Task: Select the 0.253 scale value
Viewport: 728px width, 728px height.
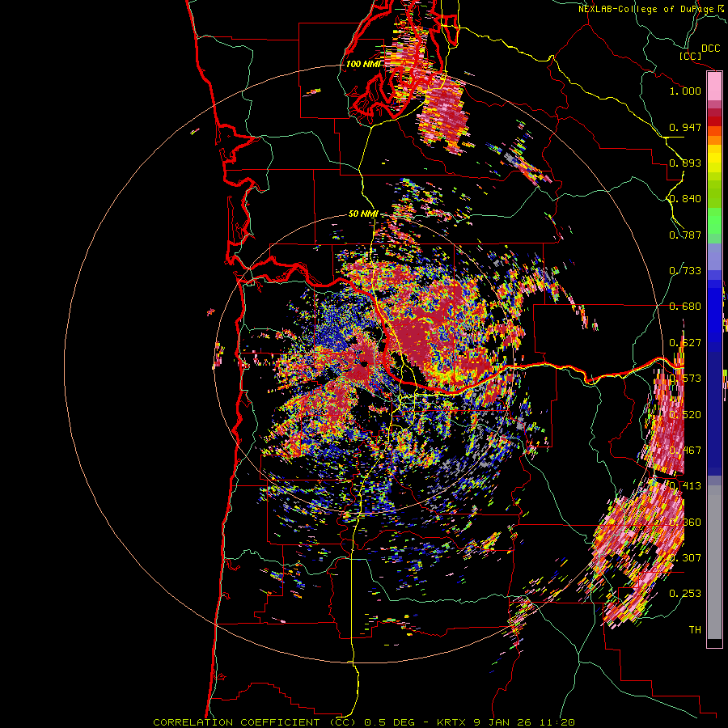Action: click(x=685, y=594)
